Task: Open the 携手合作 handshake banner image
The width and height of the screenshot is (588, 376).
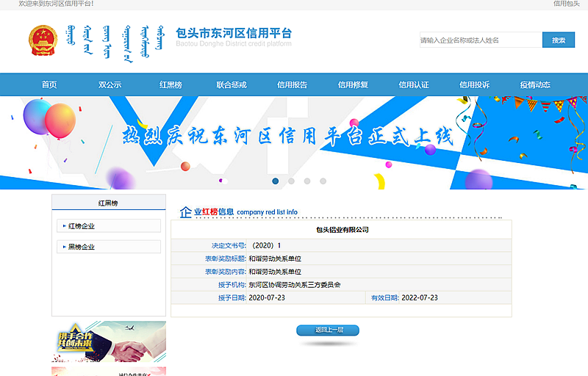Action: pos(109,342)
